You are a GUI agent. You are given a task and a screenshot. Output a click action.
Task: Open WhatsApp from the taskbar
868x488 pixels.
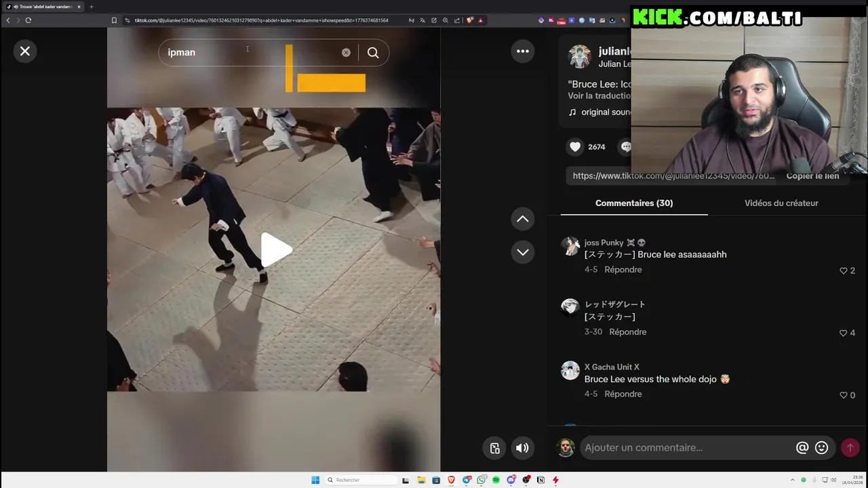click(x=481, y=480)
